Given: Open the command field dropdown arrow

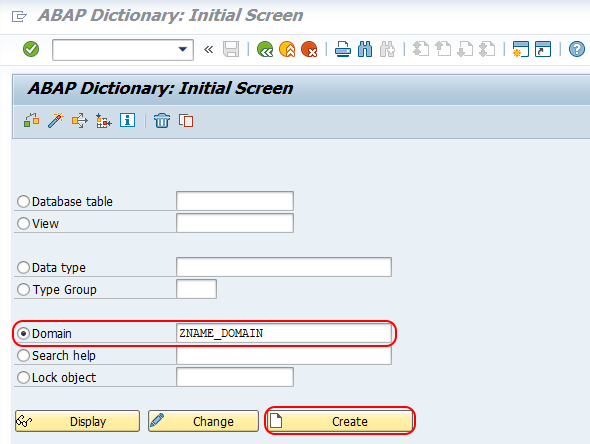Looking at the screenshot, I should (183, 49).
